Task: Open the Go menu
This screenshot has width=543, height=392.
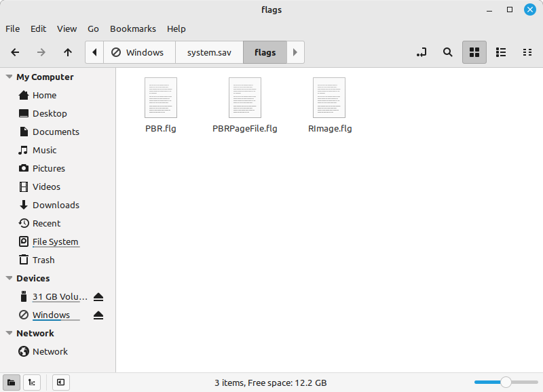Action: coord(93,28)
